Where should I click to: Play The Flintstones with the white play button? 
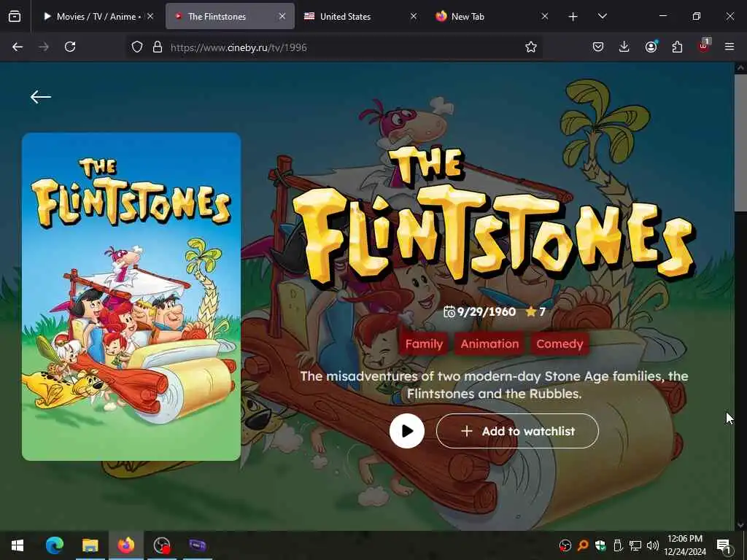tap(407, 431)
